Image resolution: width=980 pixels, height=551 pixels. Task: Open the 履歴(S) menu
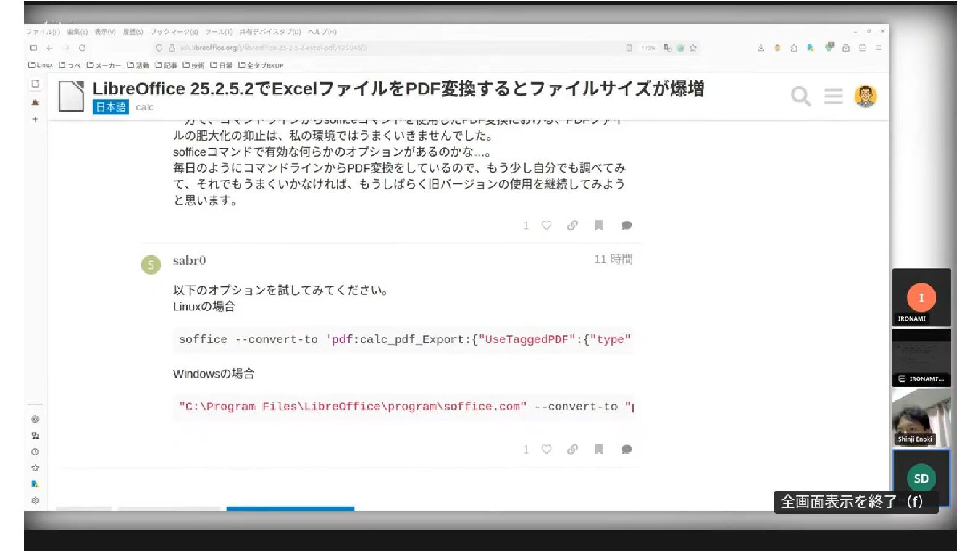[133, 31]
